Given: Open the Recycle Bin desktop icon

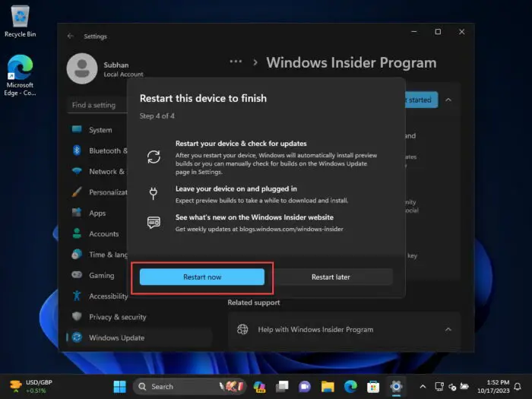Looking at the screenshot, I should click(20, 21).
